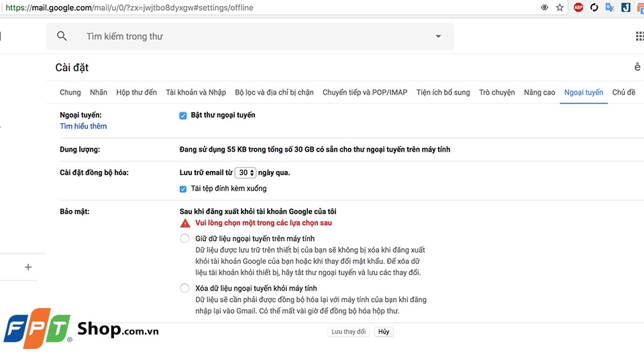Switch to the Nâng cao tab
The width and height of the screenshot is (644, 353).
(x=539, y=93)
